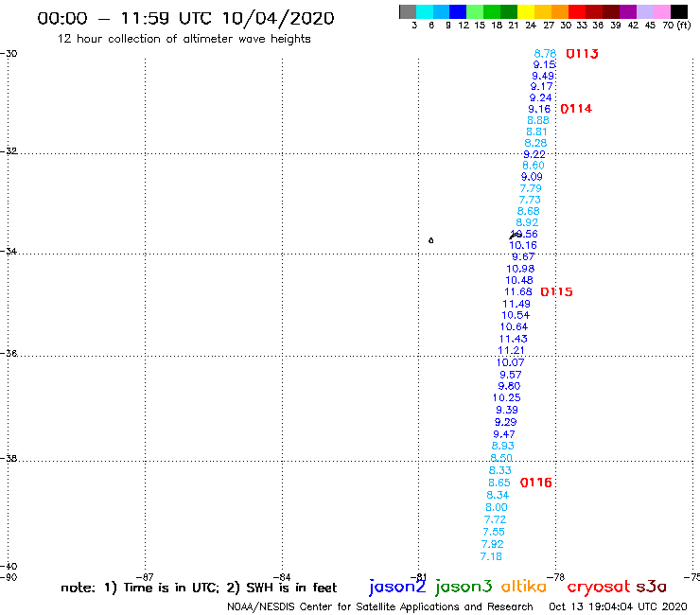Click the 11.68 wave height value
The image size is (700, 615).
point(518,292)
